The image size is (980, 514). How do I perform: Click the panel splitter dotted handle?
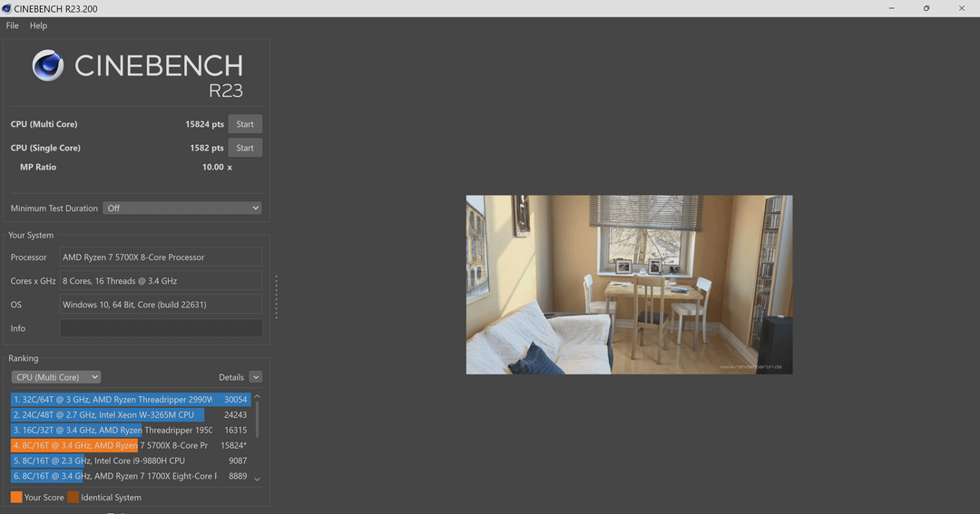click(x=276, y=297)
